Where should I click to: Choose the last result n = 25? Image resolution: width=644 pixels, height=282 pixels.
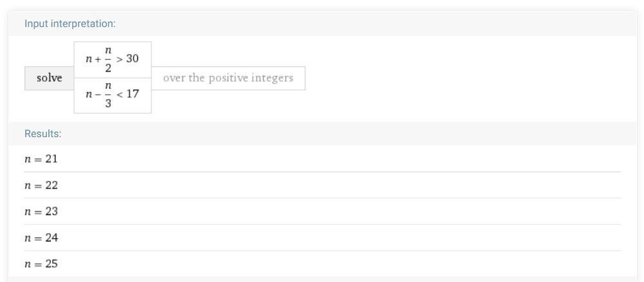pos(41,264)
